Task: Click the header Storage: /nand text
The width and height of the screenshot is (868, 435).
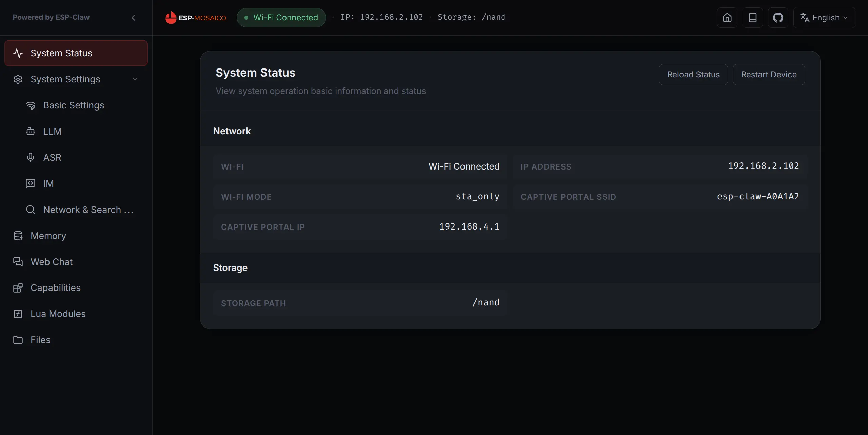Action: 471,17
